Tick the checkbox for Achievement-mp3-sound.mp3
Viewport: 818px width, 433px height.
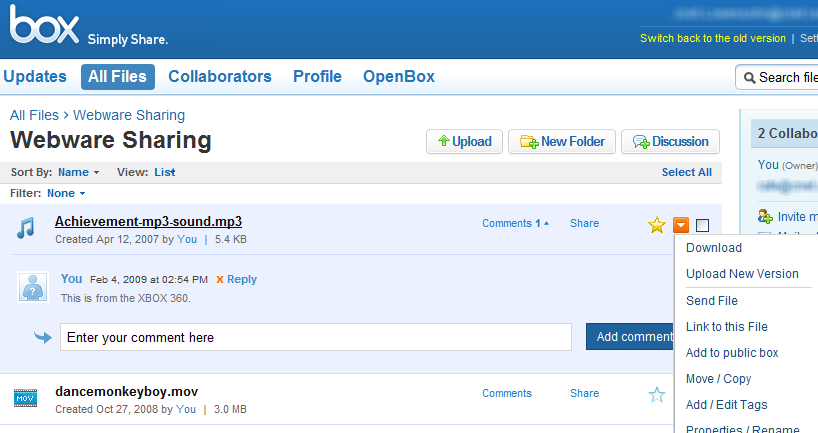[x=702, y=225]
